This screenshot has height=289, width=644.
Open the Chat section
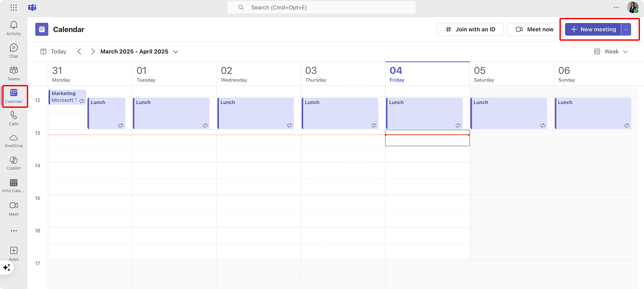pos(13,51)
